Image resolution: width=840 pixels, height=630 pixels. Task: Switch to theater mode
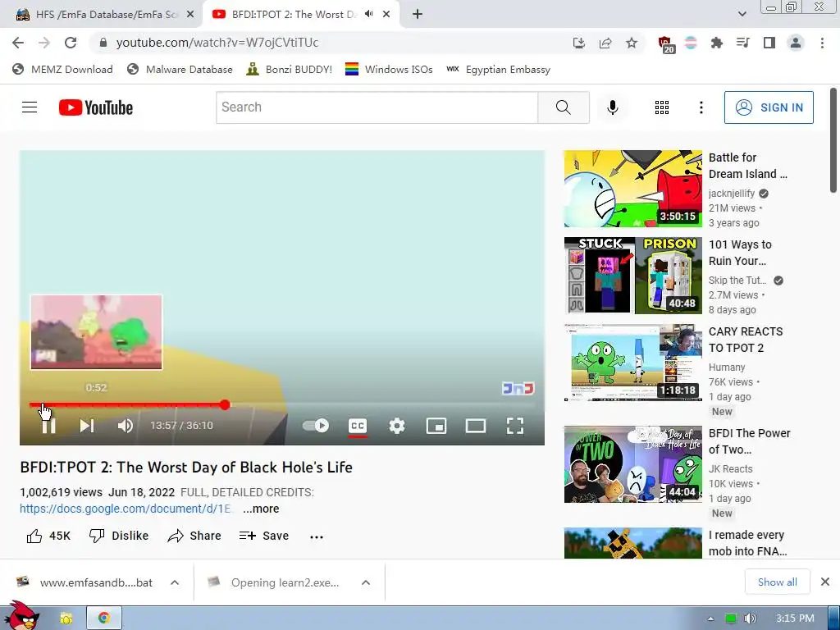[x=476, y=426]
